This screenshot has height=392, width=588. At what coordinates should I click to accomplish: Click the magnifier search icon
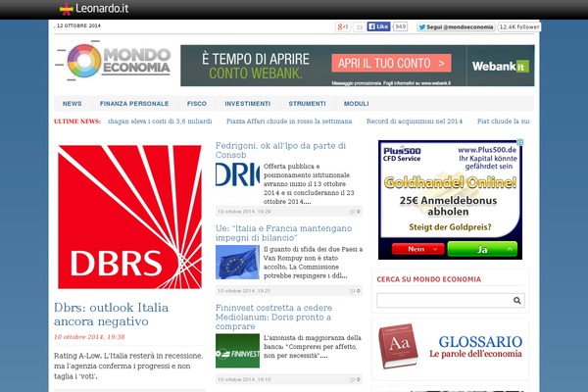tap(517, 300)
